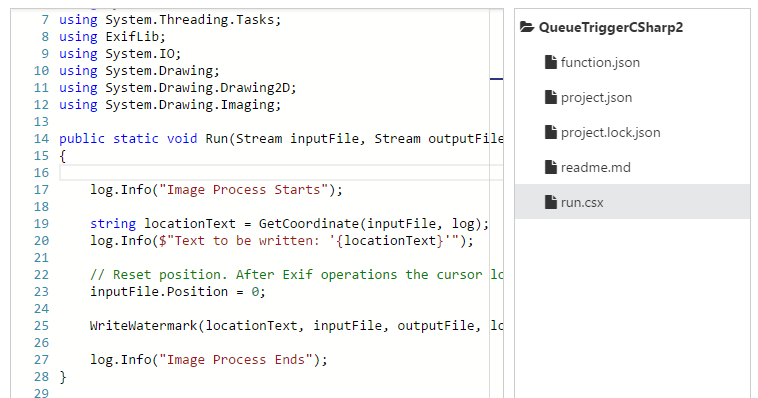Image resolution: width=758 pixels, height=398 pixels.
Task: Click line number 7 in gutter
Action: [x=45, y=20]
